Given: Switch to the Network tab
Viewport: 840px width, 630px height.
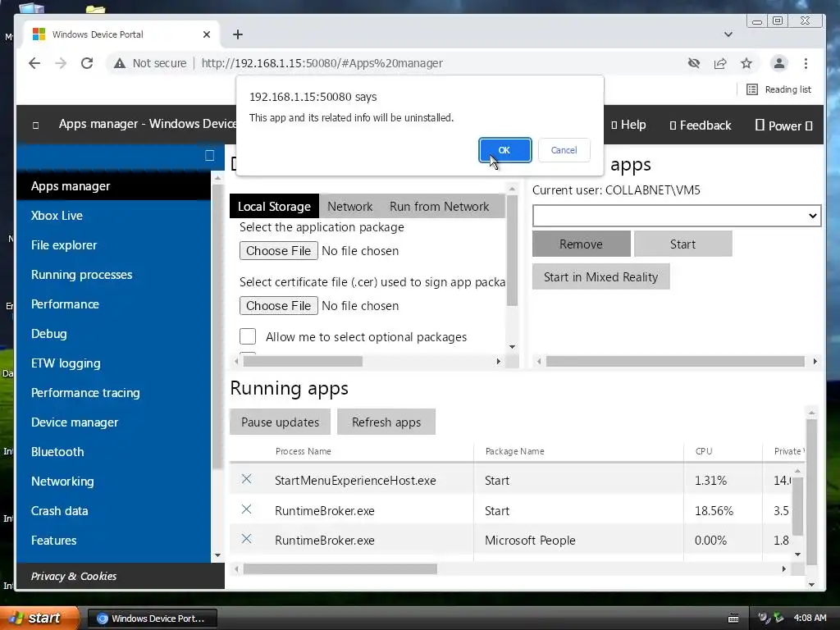Looking at the screenshot, I should pos(349,206).
